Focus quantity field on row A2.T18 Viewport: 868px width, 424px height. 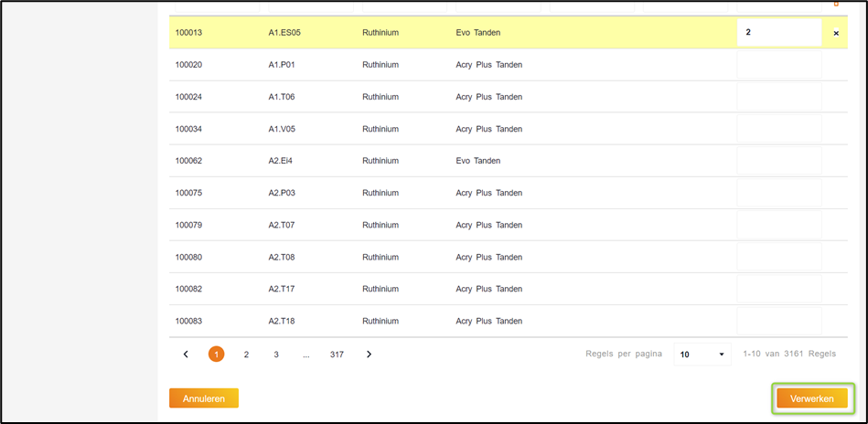(778, 321)
